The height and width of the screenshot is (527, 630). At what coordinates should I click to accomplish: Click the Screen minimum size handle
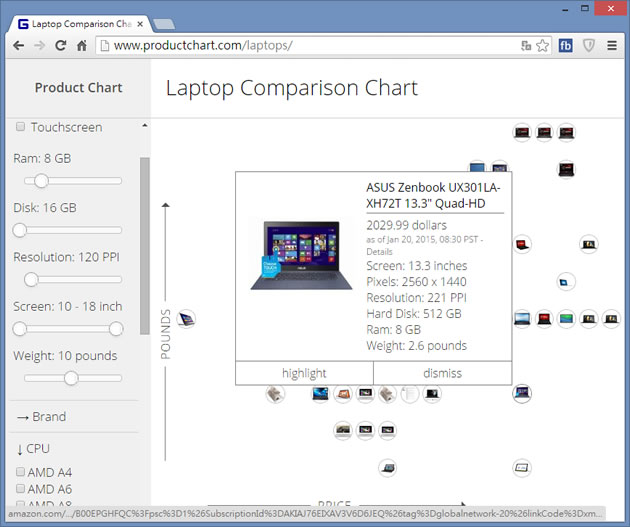[x=19, y=329]
